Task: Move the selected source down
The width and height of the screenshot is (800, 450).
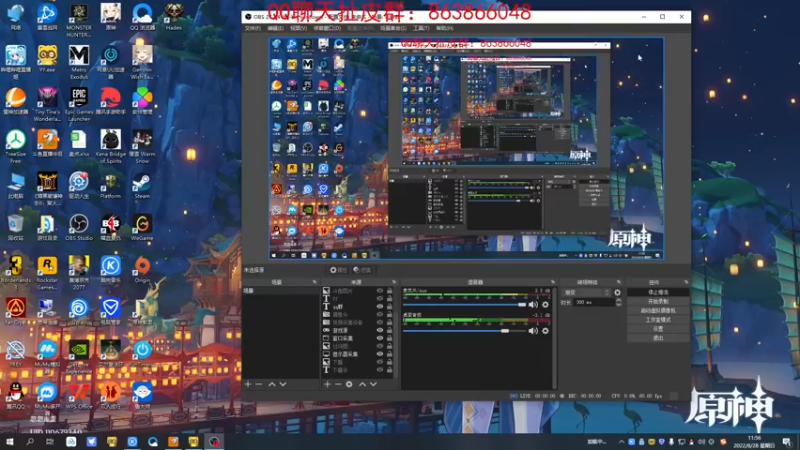Action: coord(373,384)
